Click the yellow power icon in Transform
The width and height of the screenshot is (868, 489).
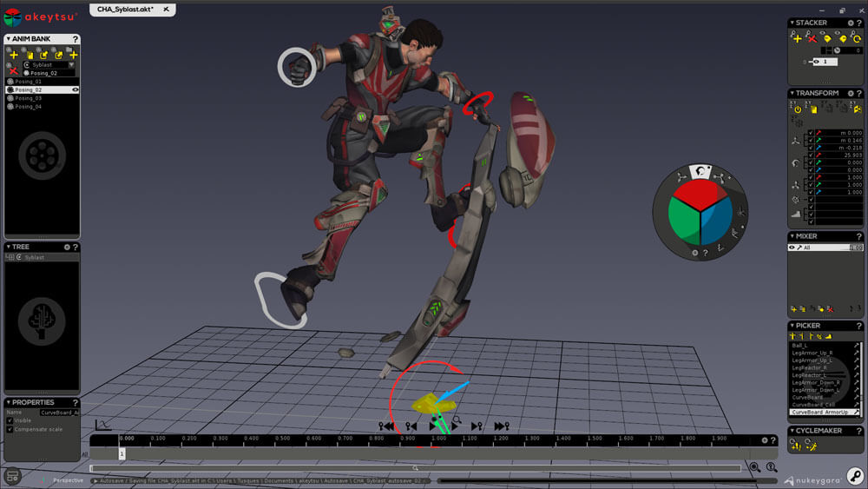pos(798,109)
